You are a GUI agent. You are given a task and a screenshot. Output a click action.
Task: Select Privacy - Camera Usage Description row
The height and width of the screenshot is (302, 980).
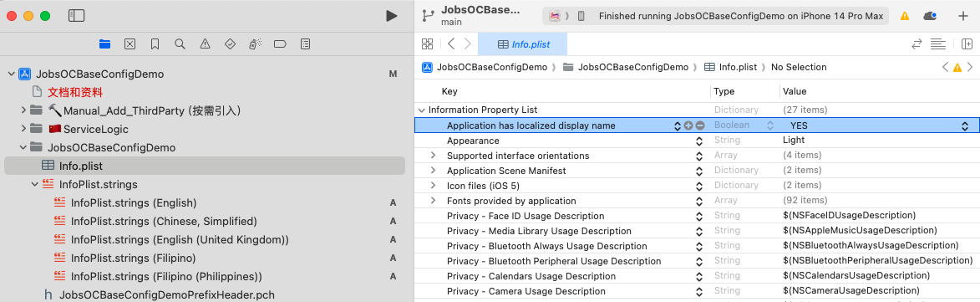(x=697, y=291)
